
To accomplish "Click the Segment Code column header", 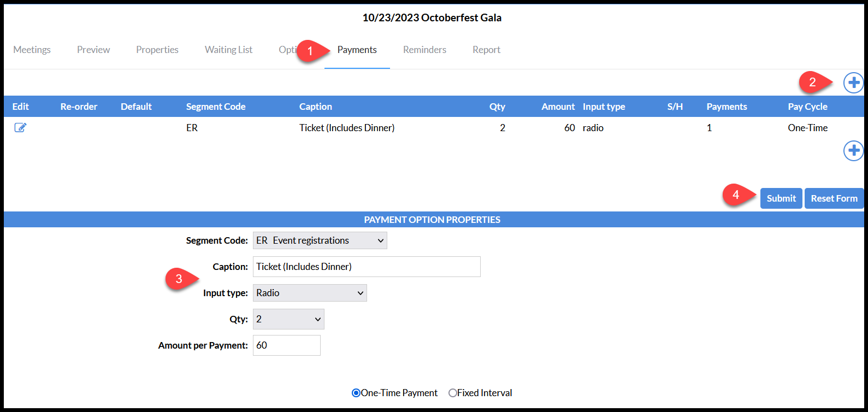I will tap(216, 107).
